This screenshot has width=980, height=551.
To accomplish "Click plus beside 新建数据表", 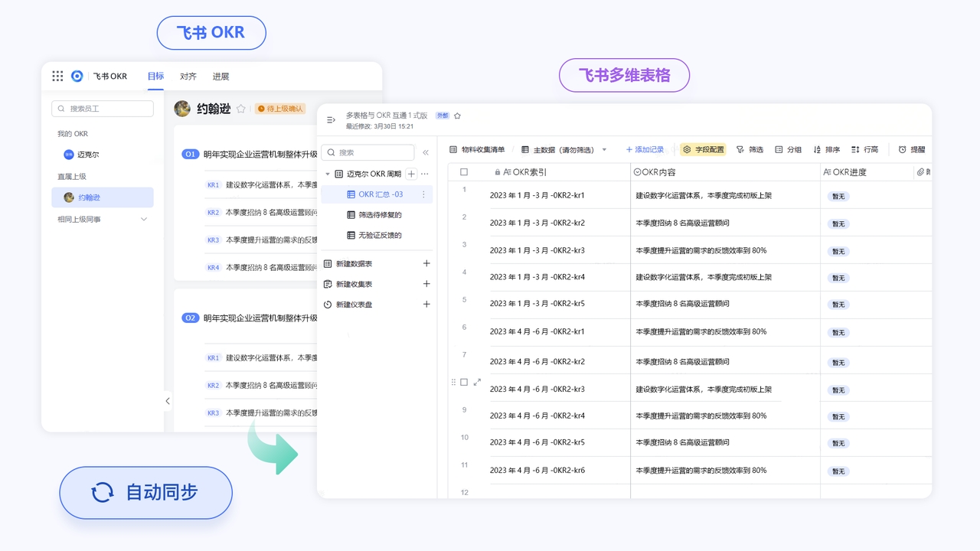I will tap(426, 263).
